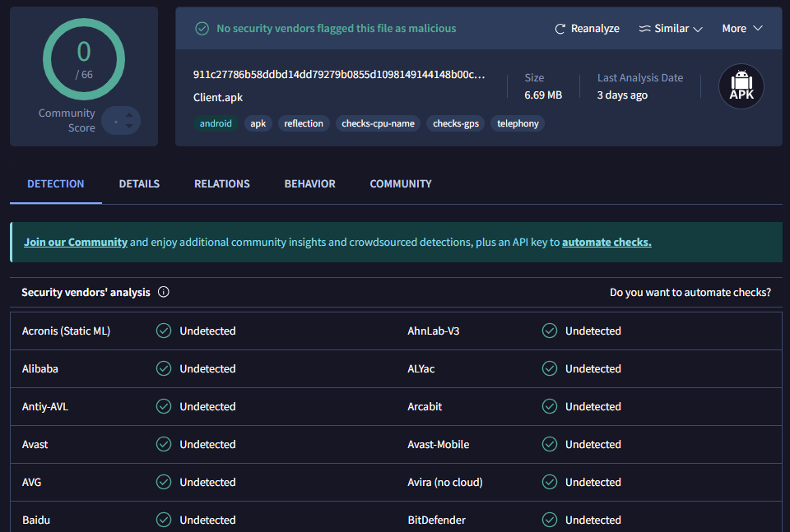Select the checks-gps tag

(x=455, y=124)
